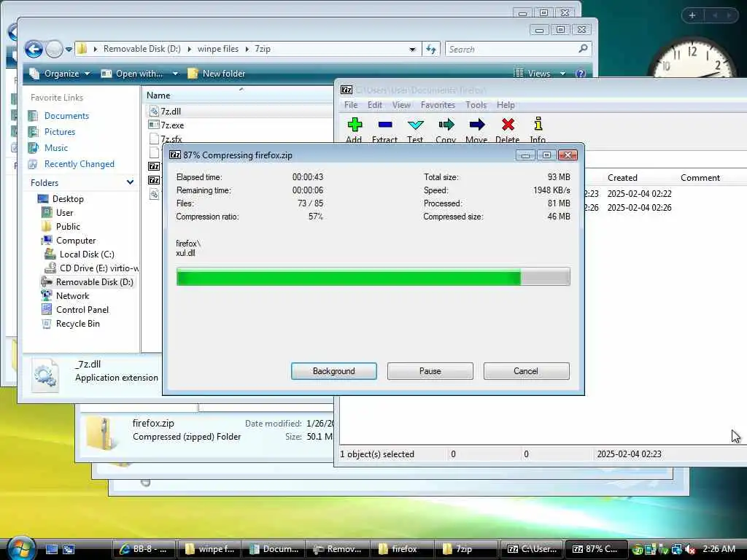Open Recently Changed favorite link
The width and height of the screenshot is (747, 560).
79,164
